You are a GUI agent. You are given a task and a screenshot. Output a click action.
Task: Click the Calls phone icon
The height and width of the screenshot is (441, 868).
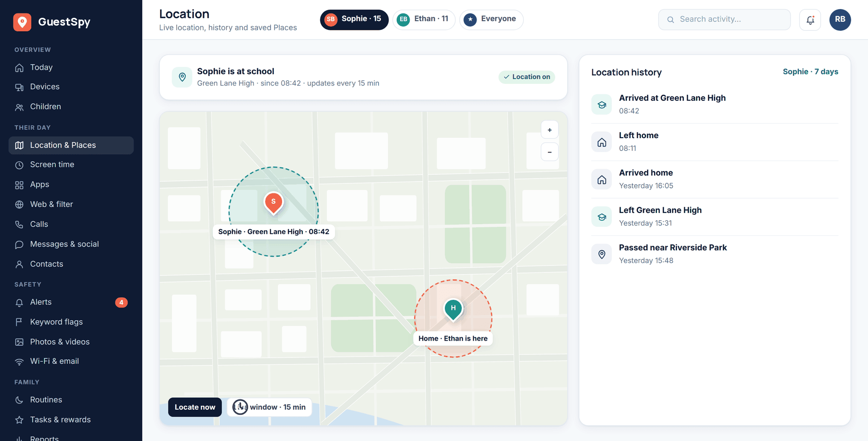(19, 225)
